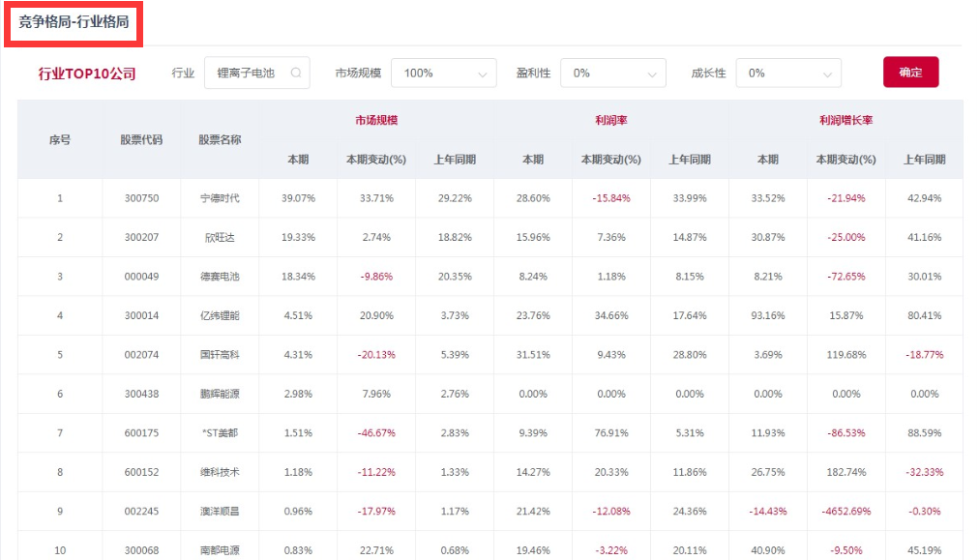
Task: Click the -4652.69% value for 澳洋顺昌
Action: pos(845,512)
